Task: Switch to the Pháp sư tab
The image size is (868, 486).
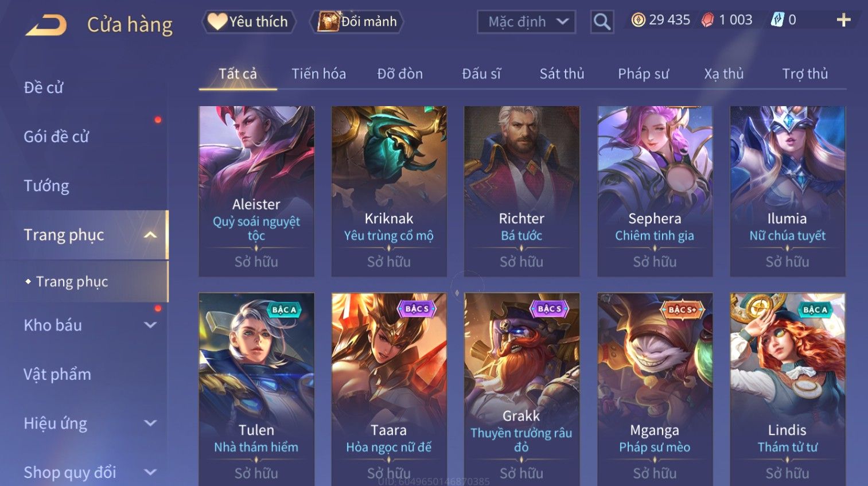Action: [643, 74]
